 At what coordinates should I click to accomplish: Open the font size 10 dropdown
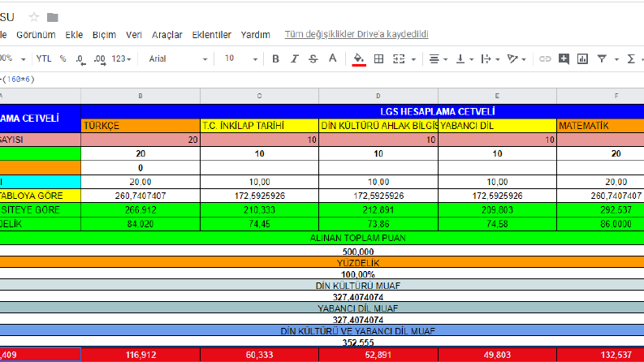pos(240,58)
